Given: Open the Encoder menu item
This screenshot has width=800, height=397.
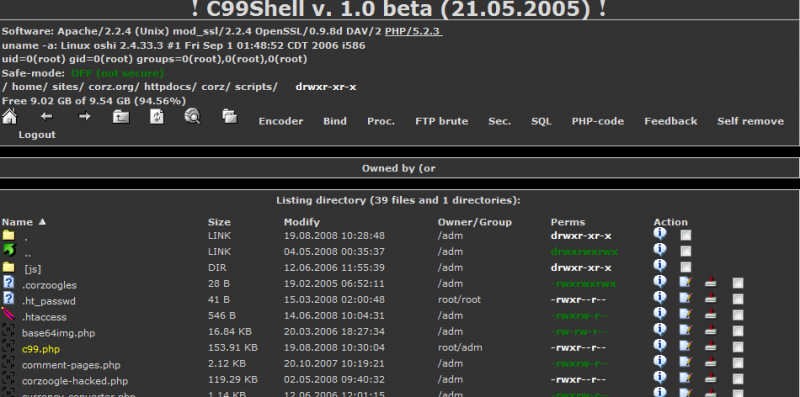Looking at the screenshot, I should pos(281,121).
